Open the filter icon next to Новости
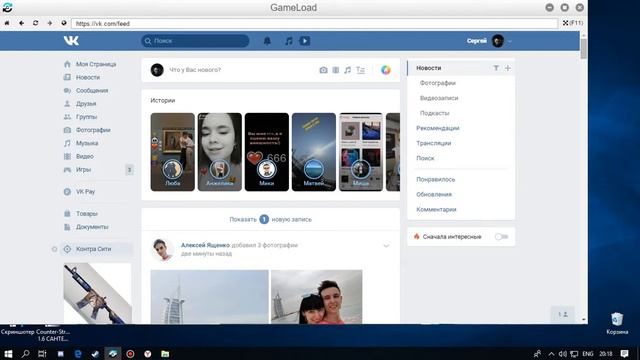The height and width of the screenshot is (360, 640). click(x=496, y=68)
